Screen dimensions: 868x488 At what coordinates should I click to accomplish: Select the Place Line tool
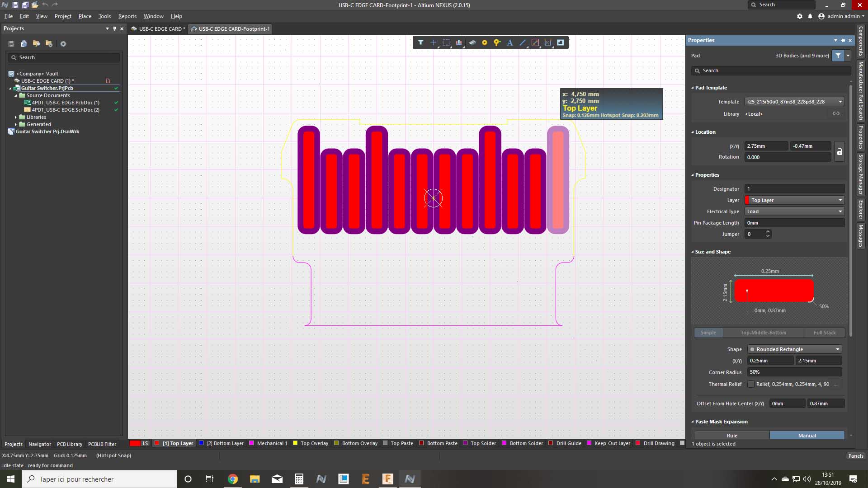click(523, 42)
